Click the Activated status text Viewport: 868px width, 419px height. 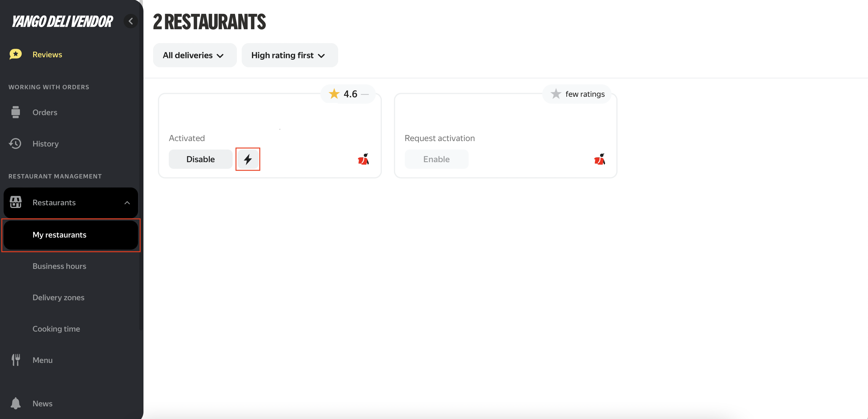tap(187, 138)
